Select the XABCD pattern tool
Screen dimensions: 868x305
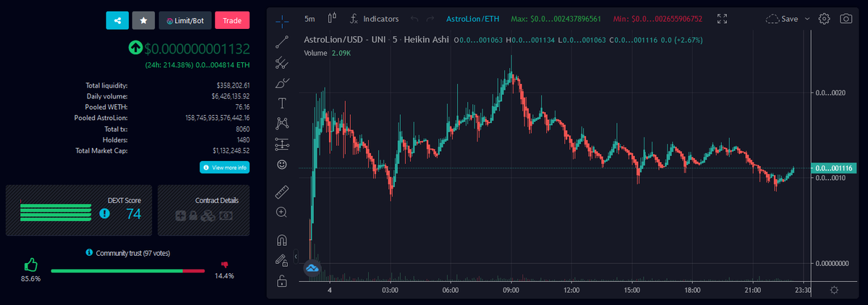click(282, 124)
